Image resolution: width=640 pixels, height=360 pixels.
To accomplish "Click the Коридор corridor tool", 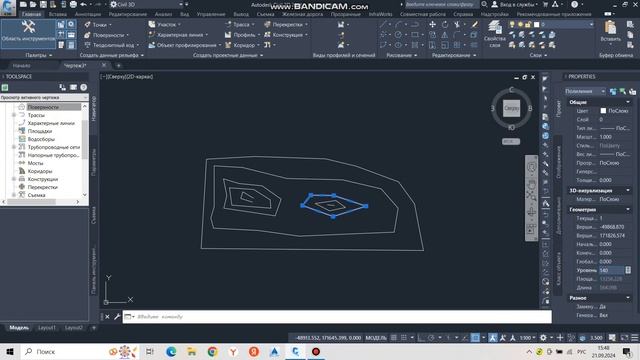I will click(242, 45).
